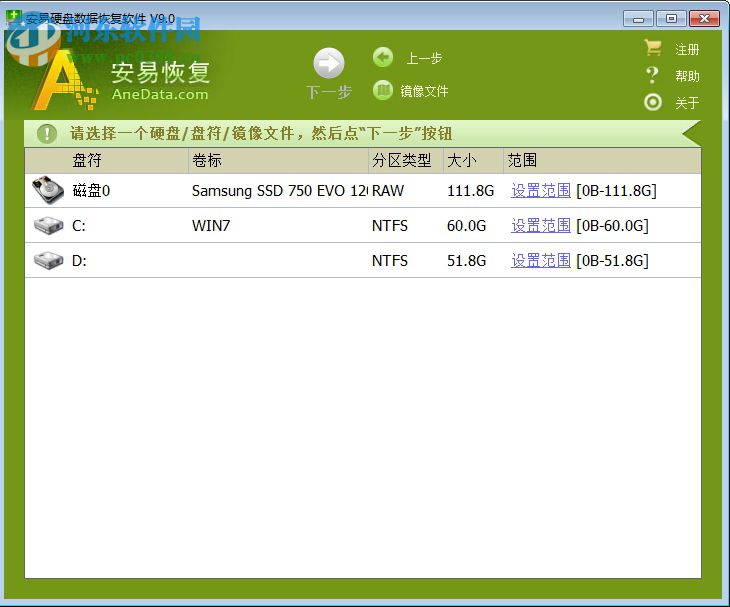Click the 大小 column header
The image size is (730, 607).
coord(473,161)
